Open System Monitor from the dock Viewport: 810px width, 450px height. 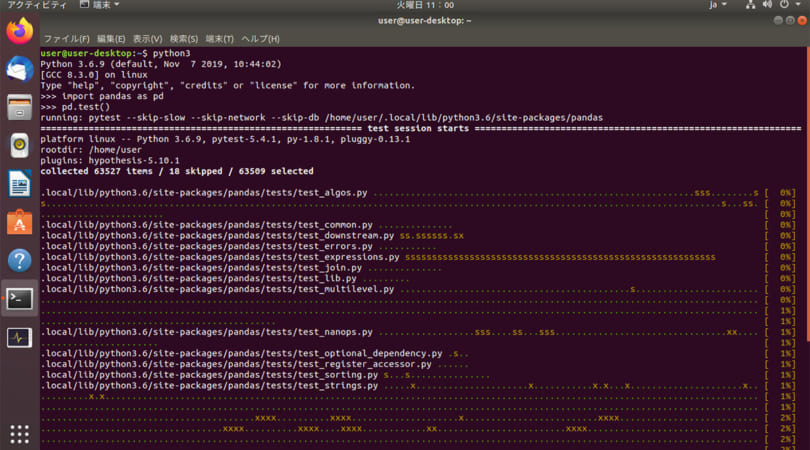tap(20, 337)
